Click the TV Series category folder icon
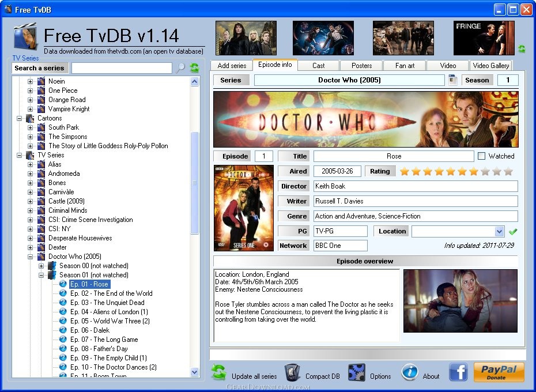The width and height of the screenshot is (536, 392). [x=30, y=155]
